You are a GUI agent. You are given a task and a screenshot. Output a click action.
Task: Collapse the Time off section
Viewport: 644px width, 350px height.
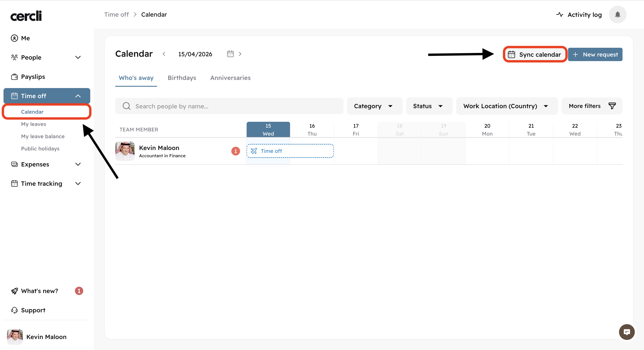click(78, 96)
